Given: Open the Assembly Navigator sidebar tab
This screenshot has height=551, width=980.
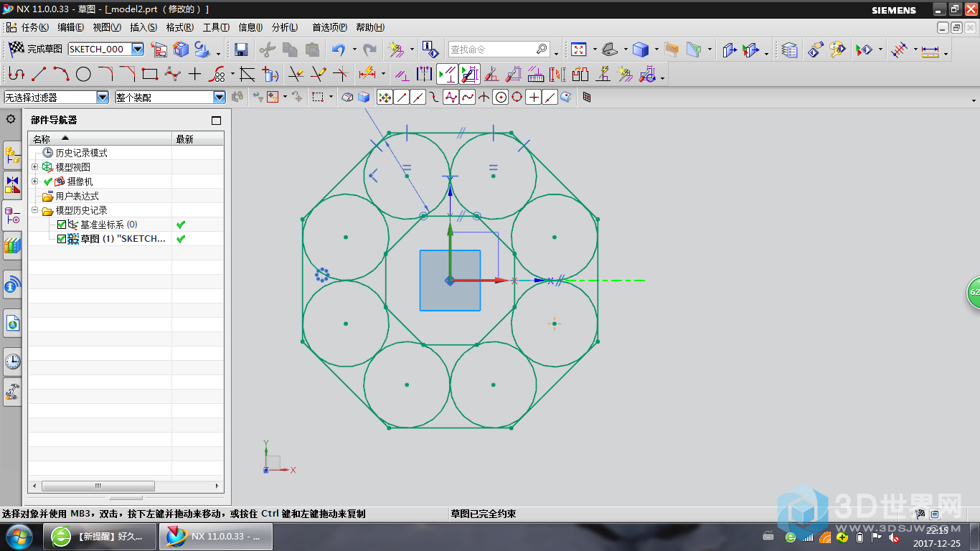Looking at the screenshot, I should 13,154.
